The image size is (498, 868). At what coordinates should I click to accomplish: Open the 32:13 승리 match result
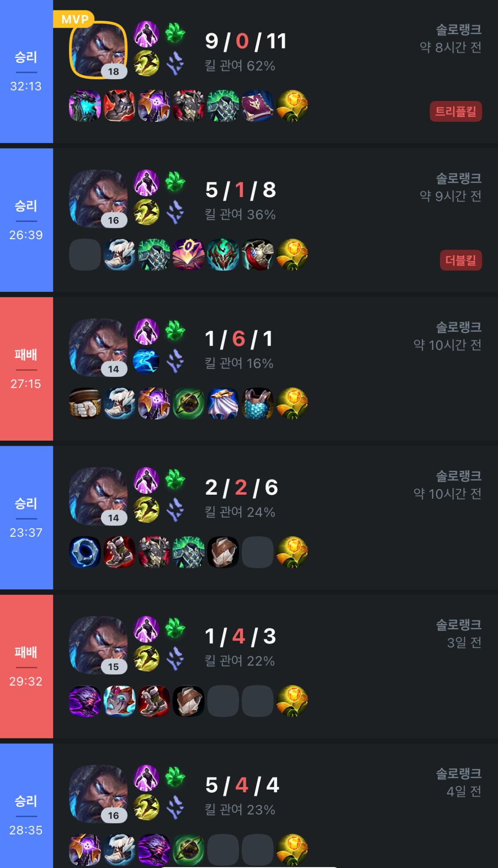pos(26,72)
